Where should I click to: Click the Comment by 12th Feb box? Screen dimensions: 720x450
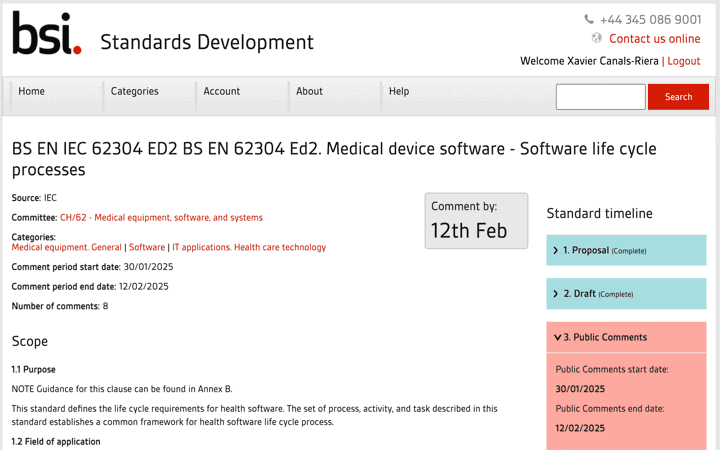coord(476,221)
